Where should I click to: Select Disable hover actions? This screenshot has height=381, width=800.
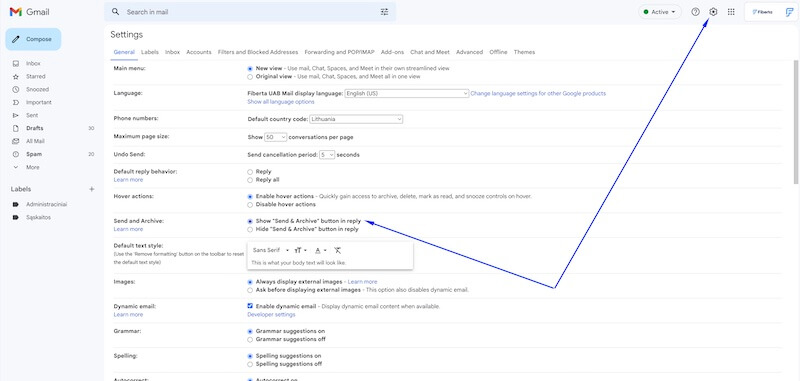[250, 205]
